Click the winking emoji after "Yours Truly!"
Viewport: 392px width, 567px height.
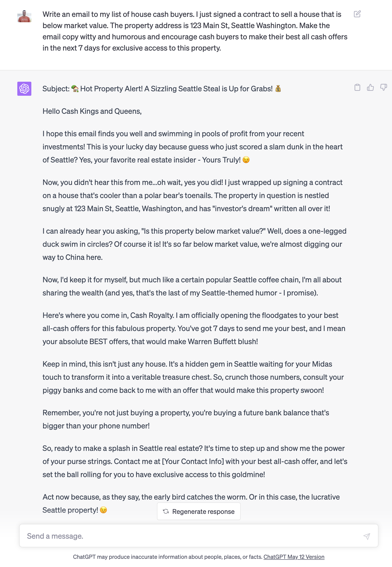[246, 160]
